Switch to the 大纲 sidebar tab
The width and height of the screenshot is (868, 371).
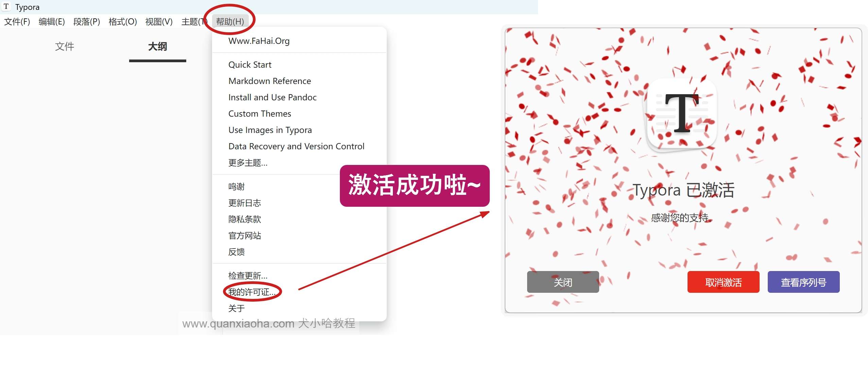coord(158,46)
